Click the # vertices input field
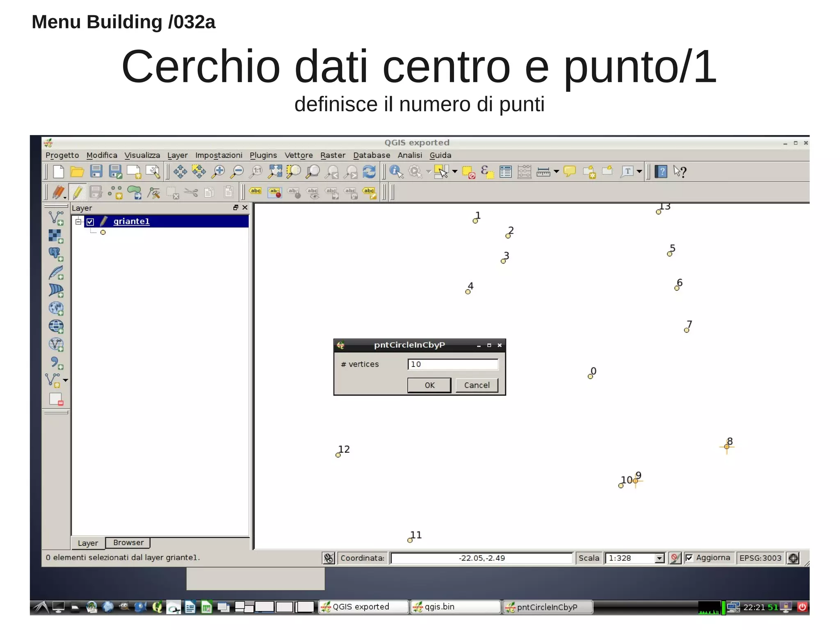This screenshot has height=630, width=840. [453, 364]
